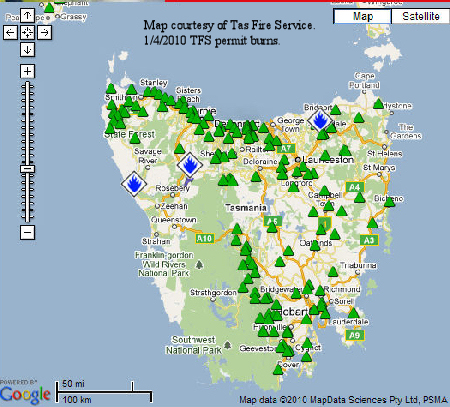This screenshot has width=450, height=407.
Task: Pan the map south with down arrow
Action: 27,50
